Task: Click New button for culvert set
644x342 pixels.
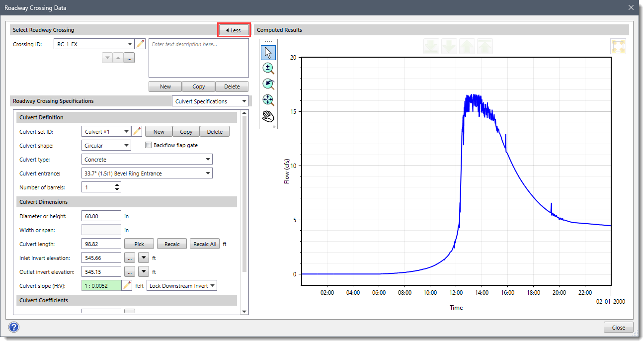Action: [x=159, y=132]
